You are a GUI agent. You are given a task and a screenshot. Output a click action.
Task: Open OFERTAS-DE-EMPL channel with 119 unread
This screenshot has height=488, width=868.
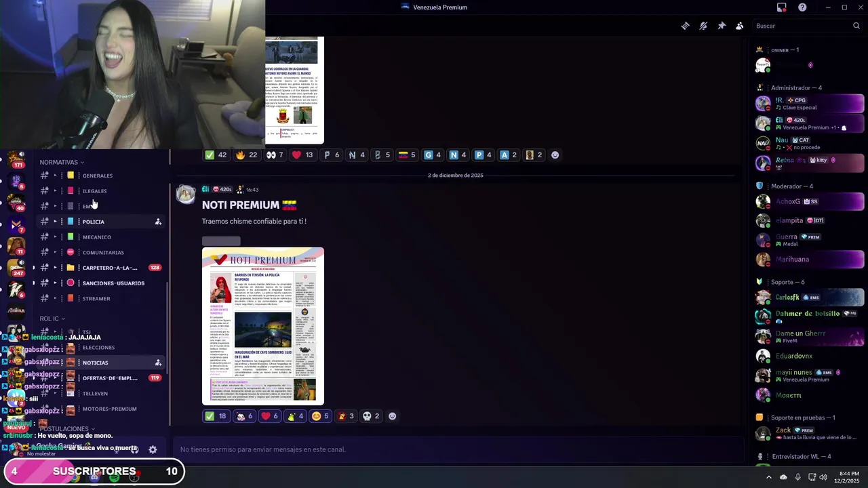coord(100,378)
